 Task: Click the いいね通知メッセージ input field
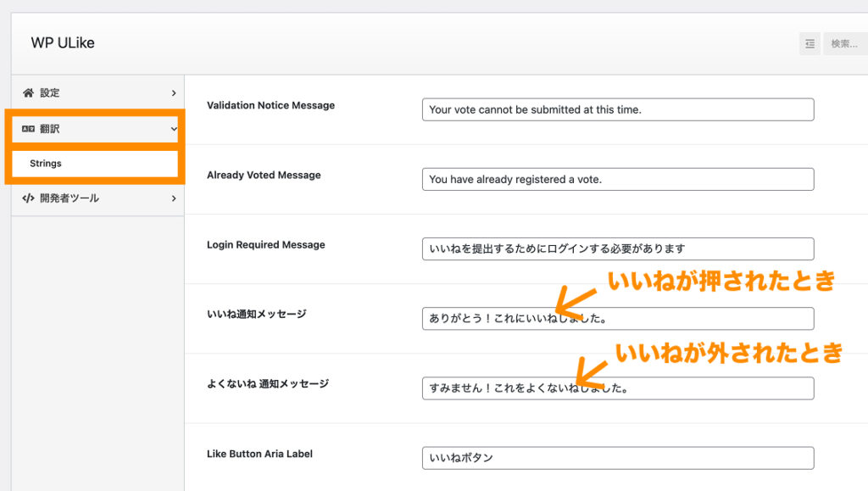617,319
